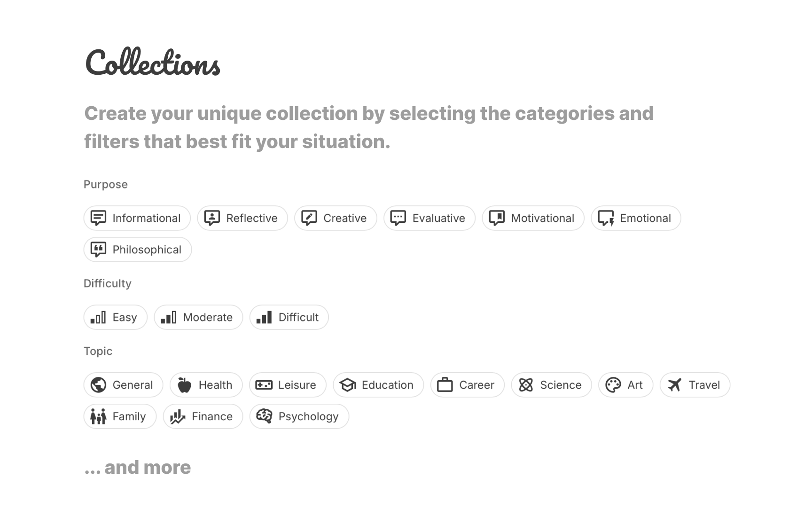Click the Psychology brain icon
Viewport: 812px width, 525px height.
click(264, 416)
